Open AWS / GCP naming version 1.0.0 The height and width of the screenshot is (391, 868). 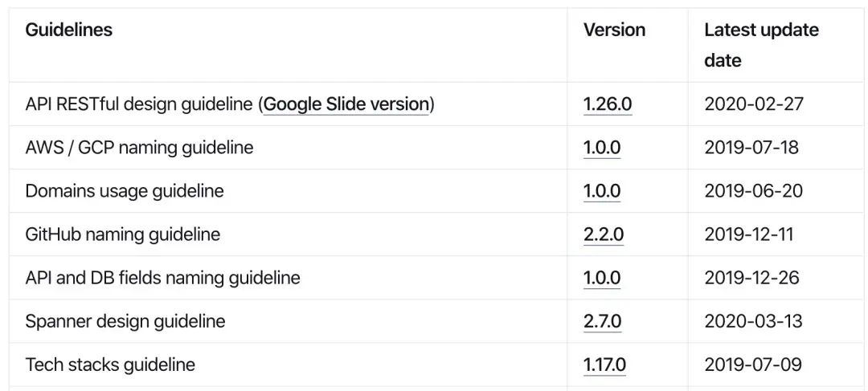coord(602,148)
